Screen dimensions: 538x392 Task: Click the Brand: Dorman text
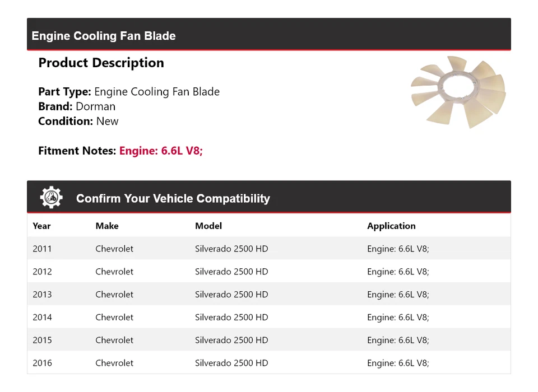pos(77,106)
